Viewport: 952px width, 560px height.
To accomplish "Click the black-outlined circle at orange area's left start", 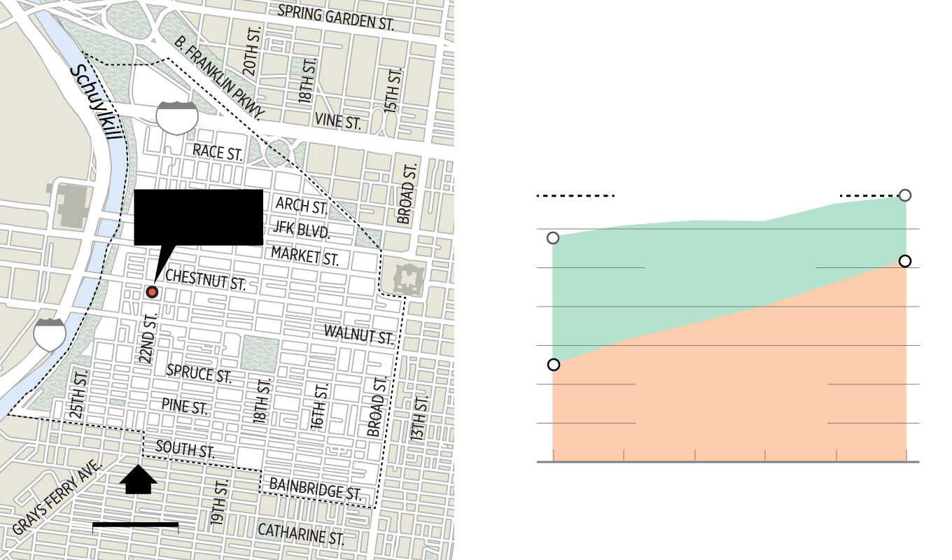I will [x=554, y=365].
